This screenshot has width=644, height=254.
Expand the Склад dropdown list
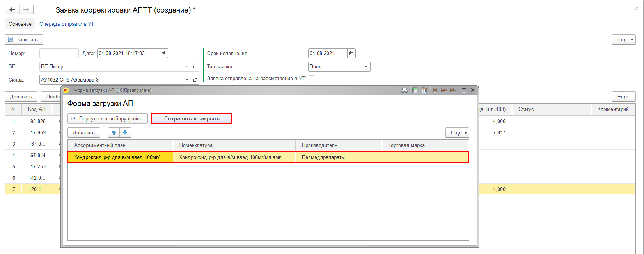coord(186,80)
